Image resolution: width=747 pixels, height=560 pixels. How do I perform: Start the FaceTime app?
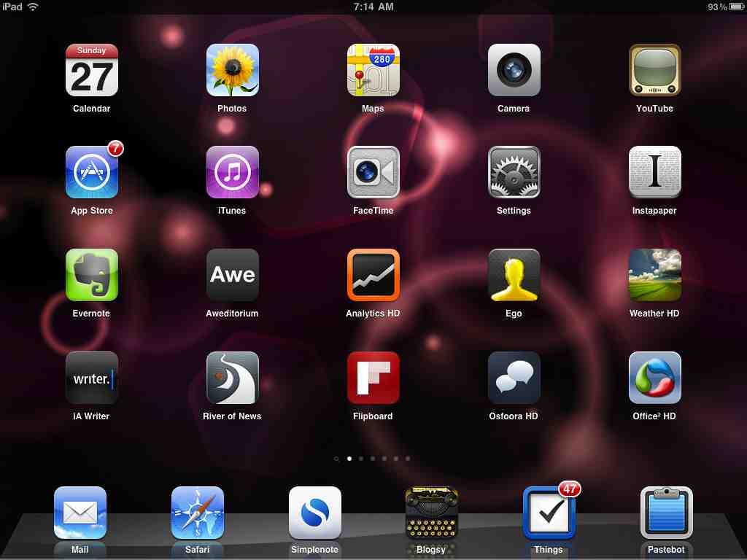coord(373,173)
